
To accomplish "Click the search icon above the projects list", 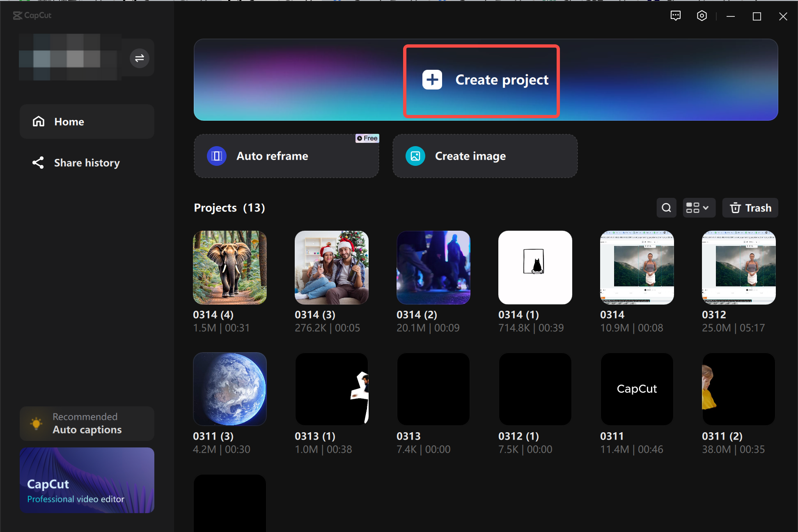I will click(x=666, y=208).
